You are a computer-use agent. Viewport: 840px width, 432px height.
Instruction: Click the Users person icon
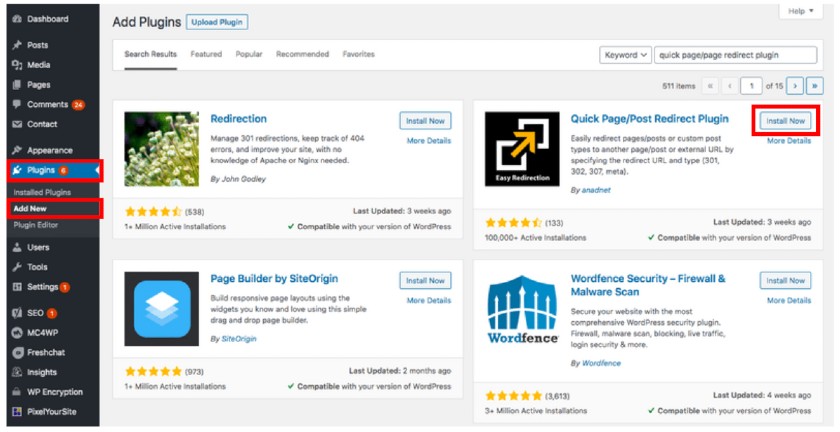17,247
